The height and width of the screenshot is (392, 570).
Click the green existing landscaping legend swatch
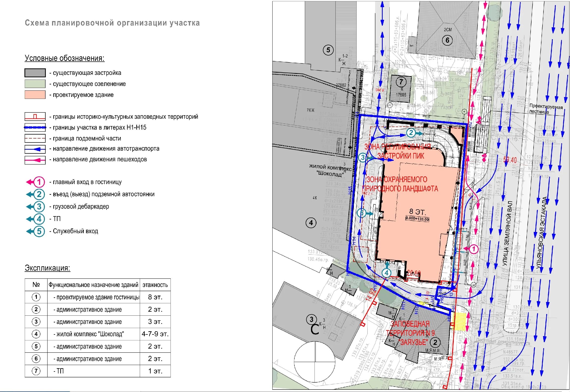click(35, 84)
